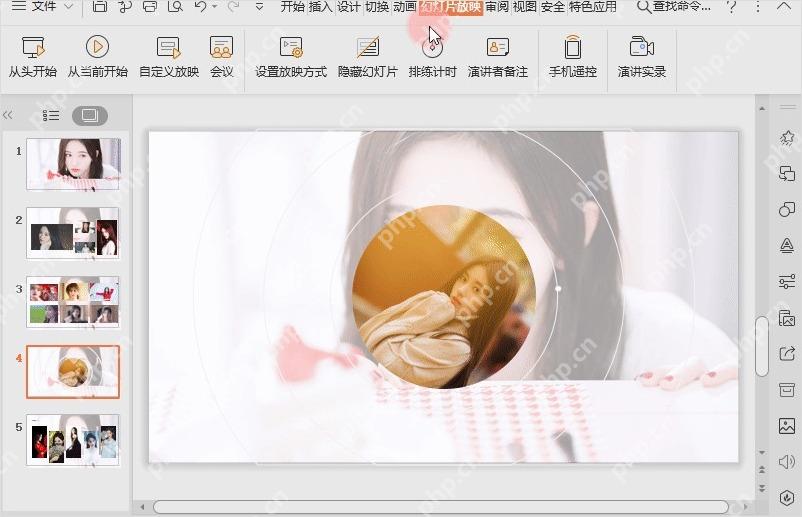The height and width of the screenshot is (517, 802).
Task: Open the Undo history dropdown arrow
Action: point(214,7)
